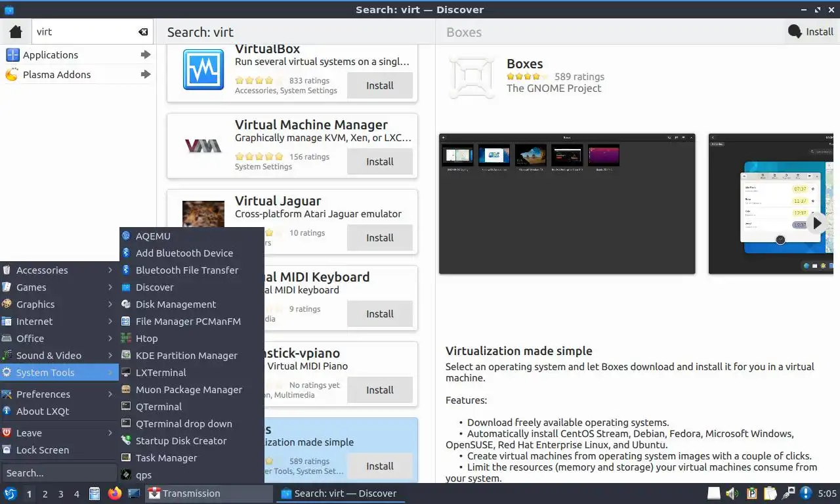Launch Firefox from the panel quicklaunch
Screen dimensions: 840x504
click(x=115, y=493)
